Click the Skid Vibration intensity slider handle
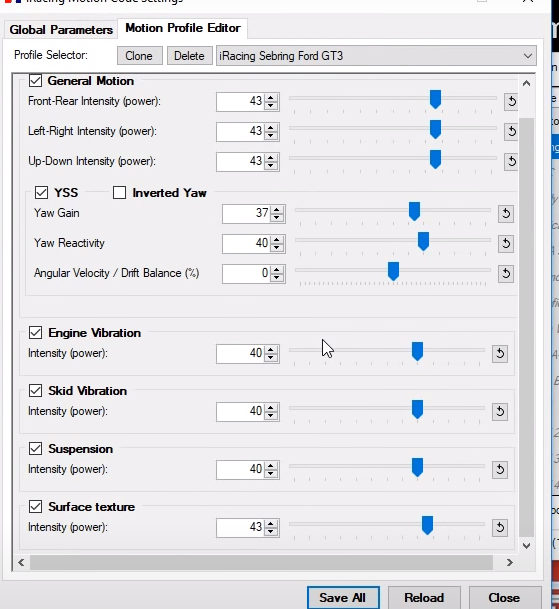The height and width of the screenshot is (609, 559). pos(417,409)
